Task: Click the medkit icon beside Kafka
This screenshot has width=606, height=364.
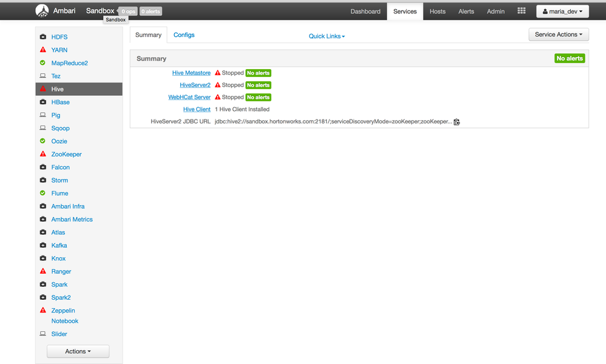Action: 43,245
